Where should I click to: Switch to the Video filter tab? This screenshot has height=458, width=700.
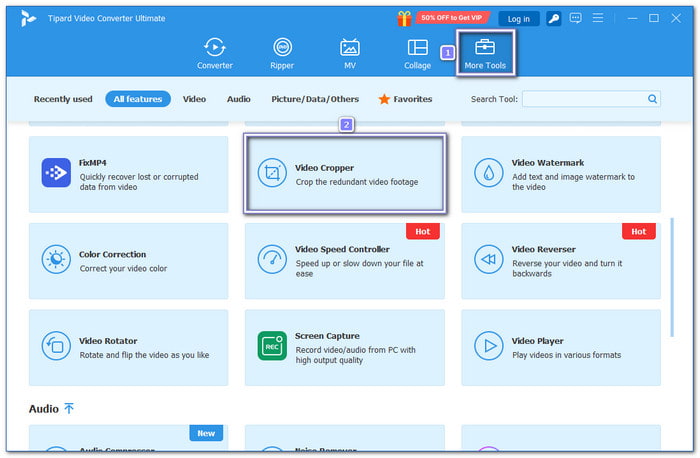[194, 99]
